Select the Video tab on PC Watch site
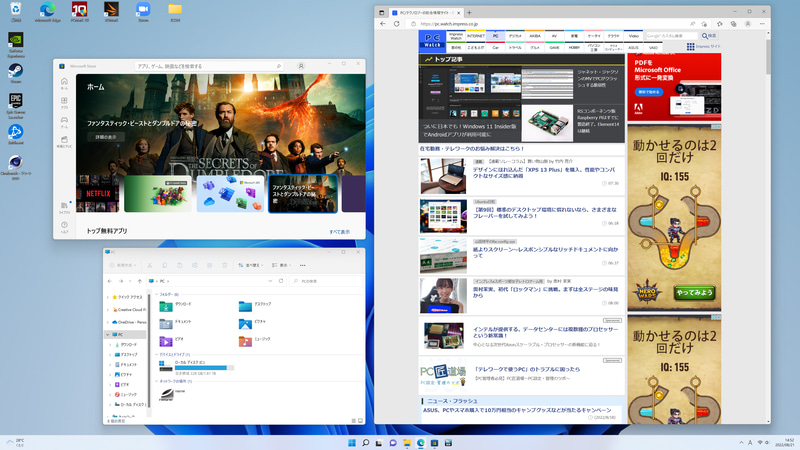 (x=633, y=36)
